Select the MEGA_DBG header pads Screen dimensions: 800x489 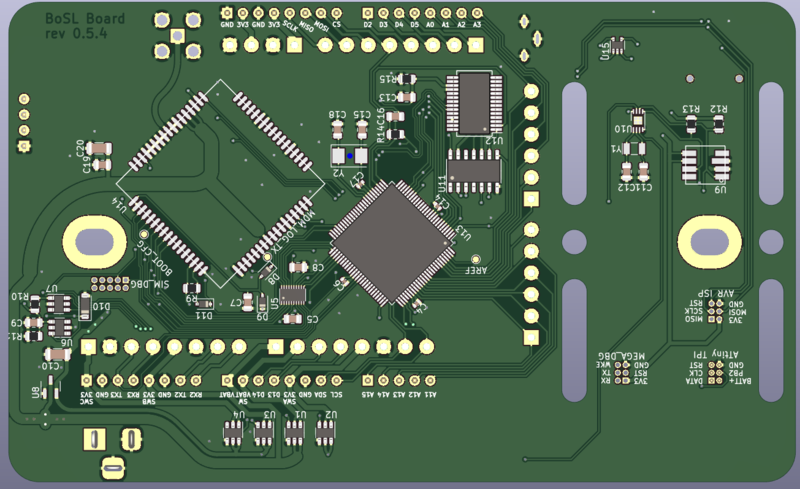coord(622,373)
